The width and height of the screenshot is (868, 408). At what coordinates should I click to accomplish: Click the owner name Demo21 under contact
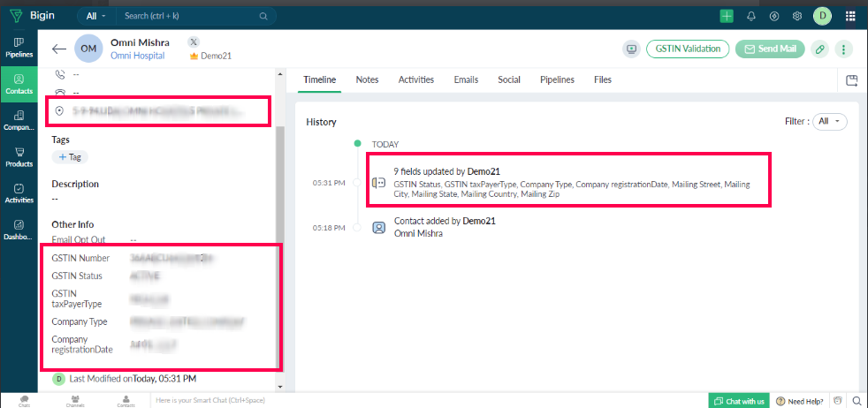click(x=216, y=56)
